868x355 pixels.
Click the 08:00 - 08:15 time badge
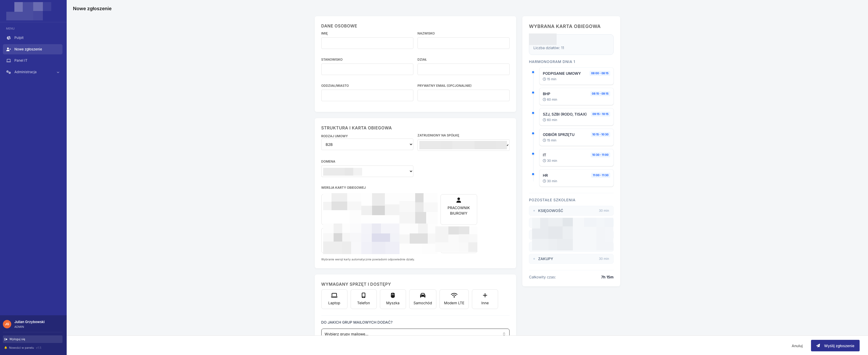pos(599,73)
